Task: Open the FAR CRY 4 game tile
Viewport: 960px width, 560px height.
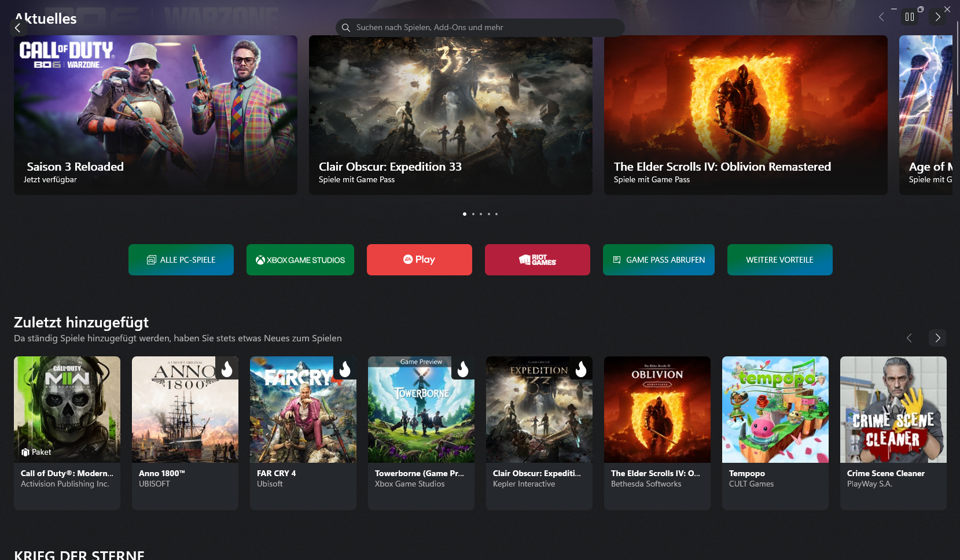Action: 303,433
